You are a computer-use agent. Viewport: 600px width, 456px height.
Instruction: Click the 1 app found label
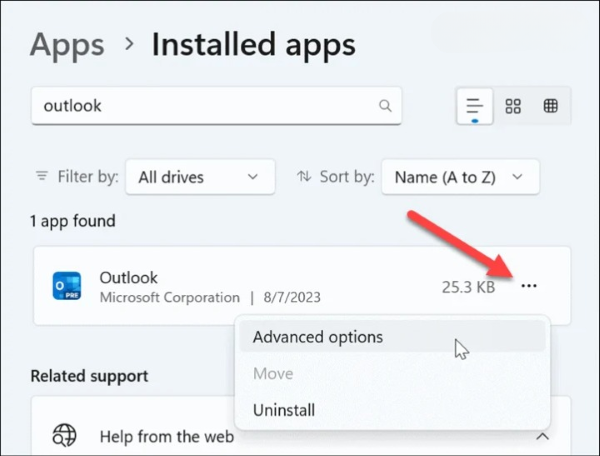coord(73,221)
